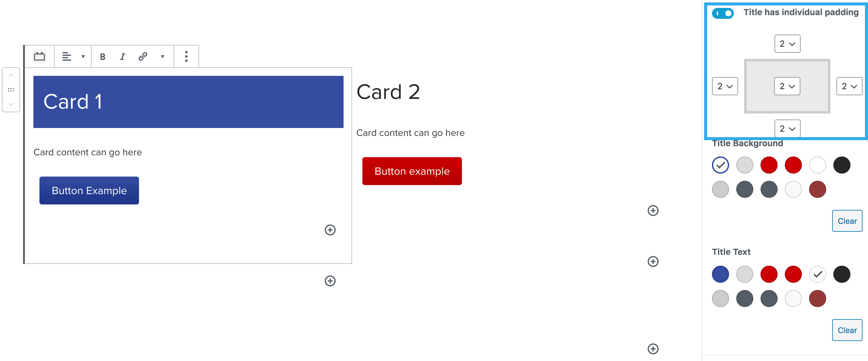This screenshot has height=361, width=868.
Task: Clear the Title Text color
Action: click(x=847, y=330)
